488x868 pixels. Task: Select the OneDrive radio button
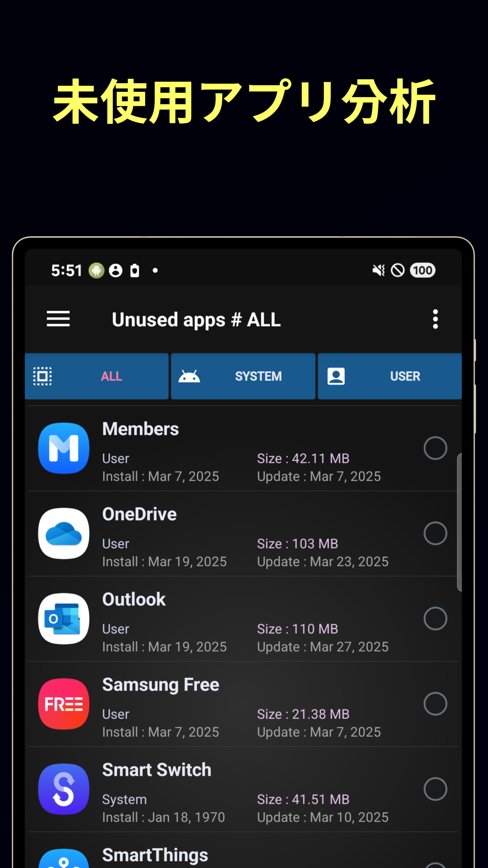click(x=435, y=533)
